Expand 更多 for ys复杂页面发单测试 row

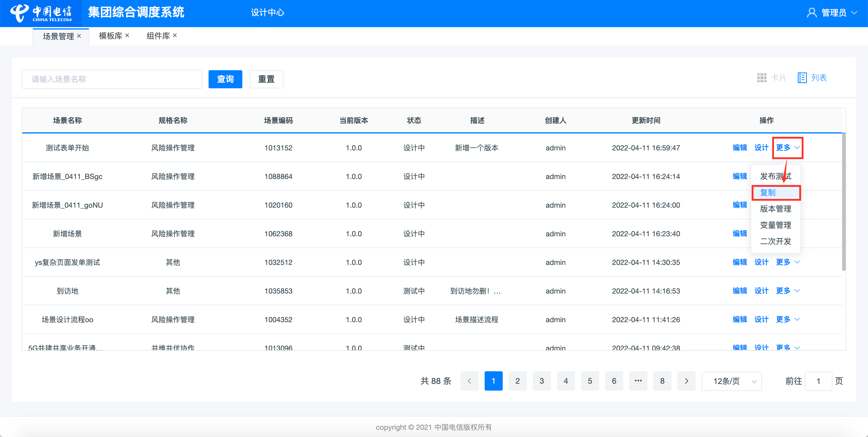click(x=788, y=262)
